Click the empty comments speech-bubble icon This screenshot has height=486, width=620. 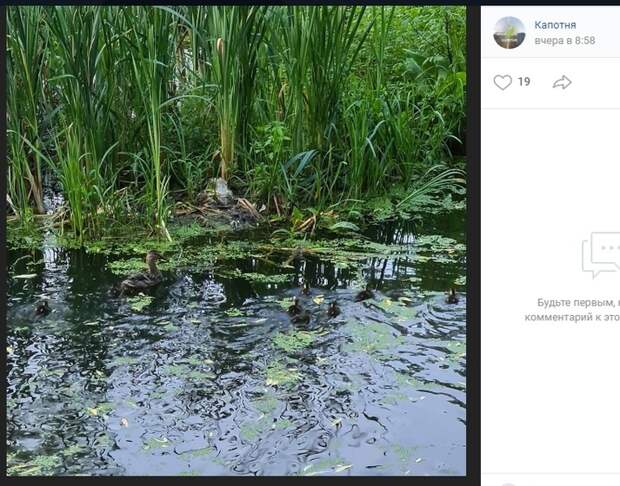[601, 255]
